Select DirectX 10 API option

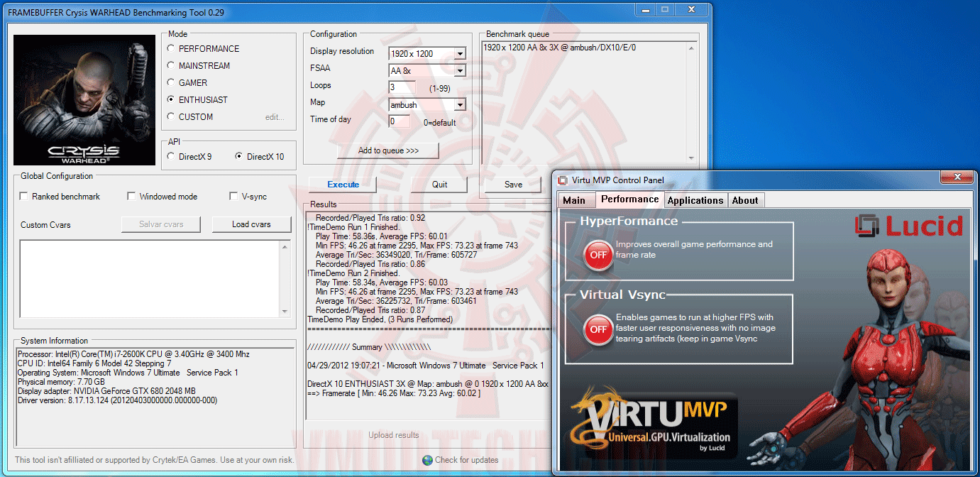238,157
